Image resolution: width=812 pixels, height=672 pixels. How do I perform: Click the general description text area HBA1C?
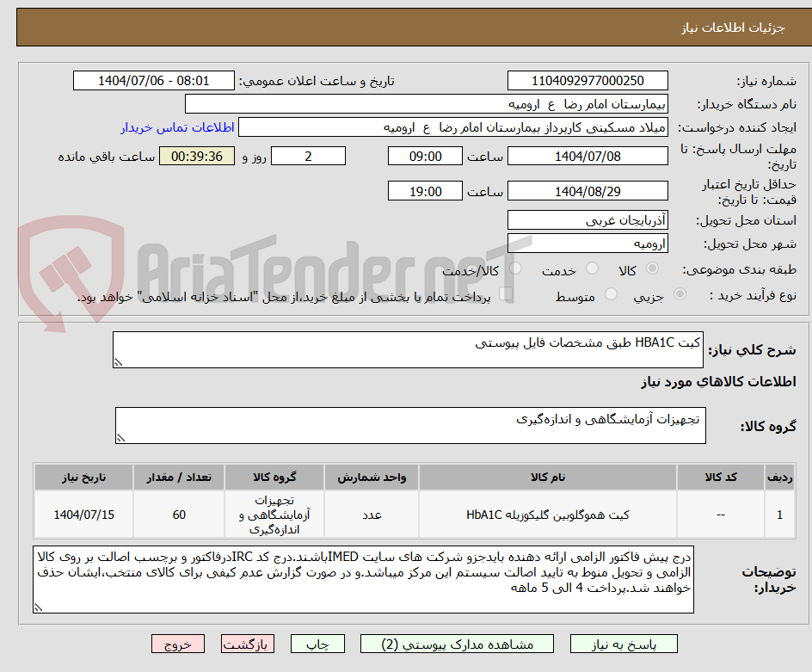(408, 349)
